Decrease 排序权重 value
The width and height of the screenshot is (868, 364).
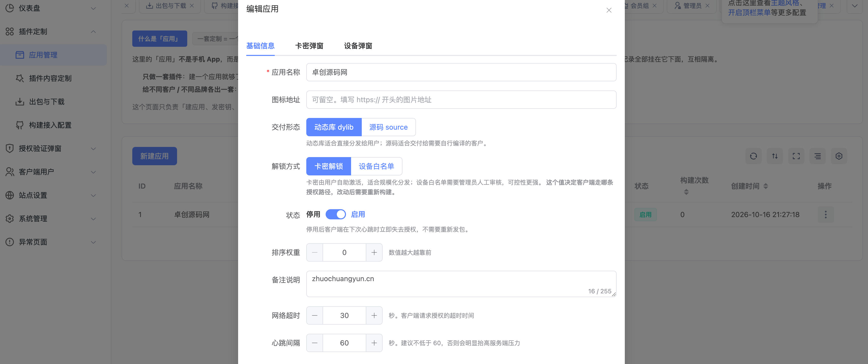point(314,252)
